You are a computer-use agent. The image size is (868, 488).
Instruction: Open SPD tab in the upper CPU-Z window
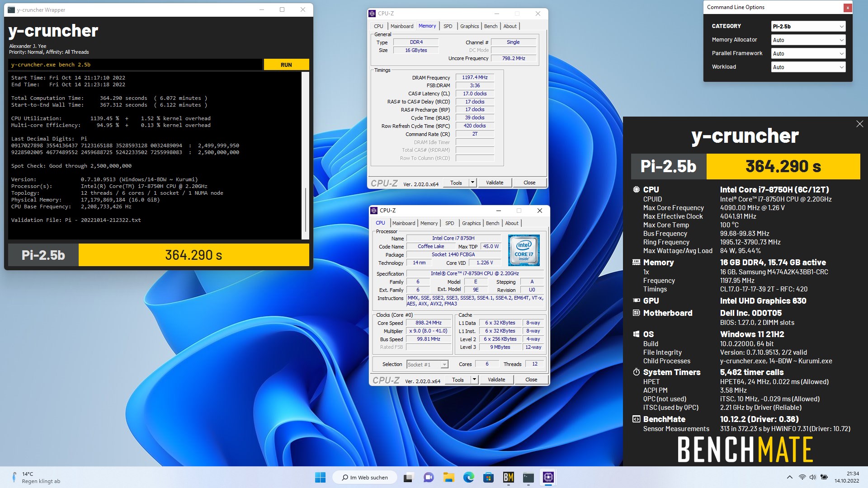pyautogui.click(x=448, y=26)
